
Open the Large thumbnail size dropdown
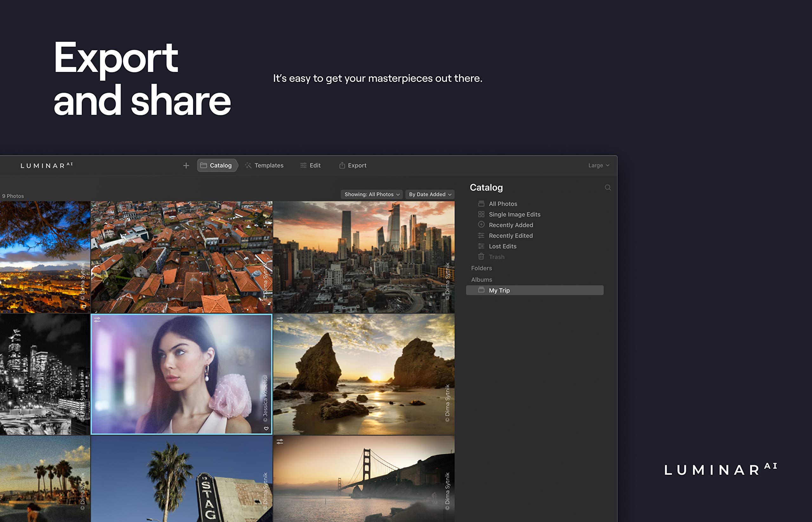click(599, 166)
